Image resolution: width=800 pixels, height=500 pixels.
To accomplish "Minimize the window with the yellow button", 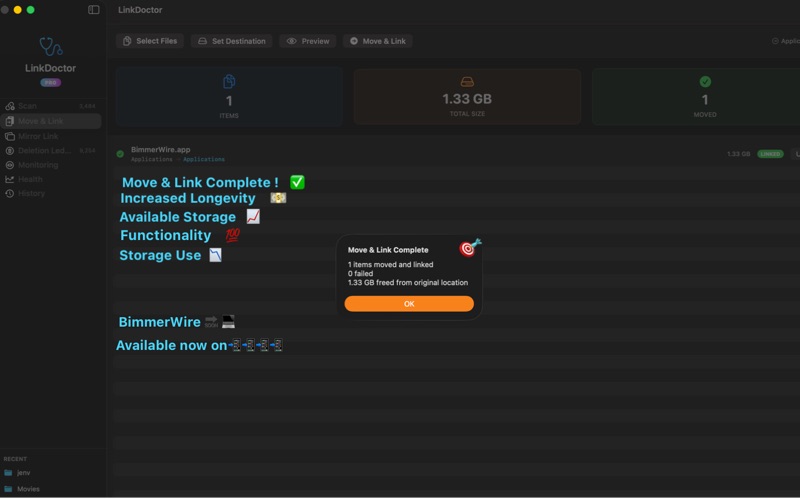I will [x=17, y=10].
